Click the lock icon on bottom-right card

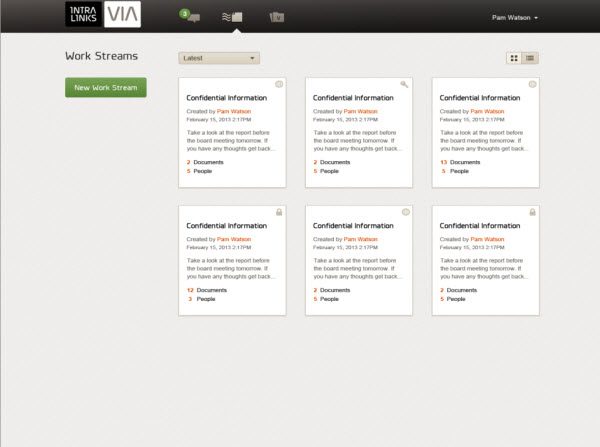pyautogui.click(x=532, y=212)
